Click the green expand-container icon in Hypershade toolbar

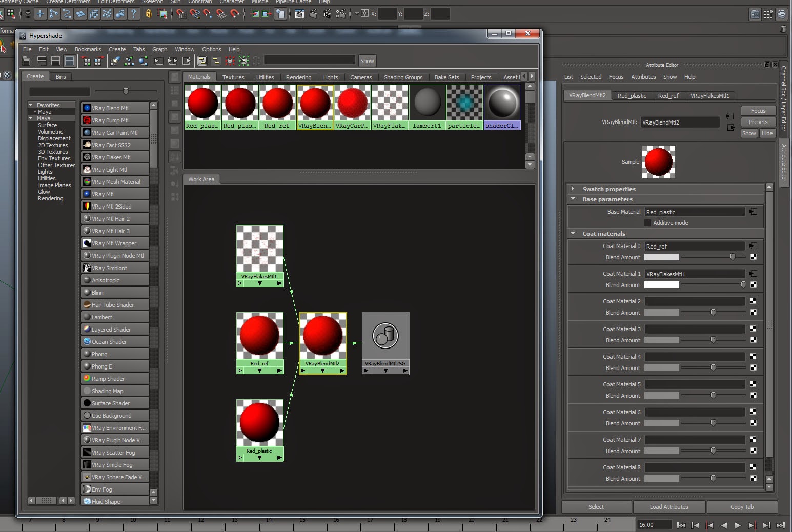tap(244, 61)
